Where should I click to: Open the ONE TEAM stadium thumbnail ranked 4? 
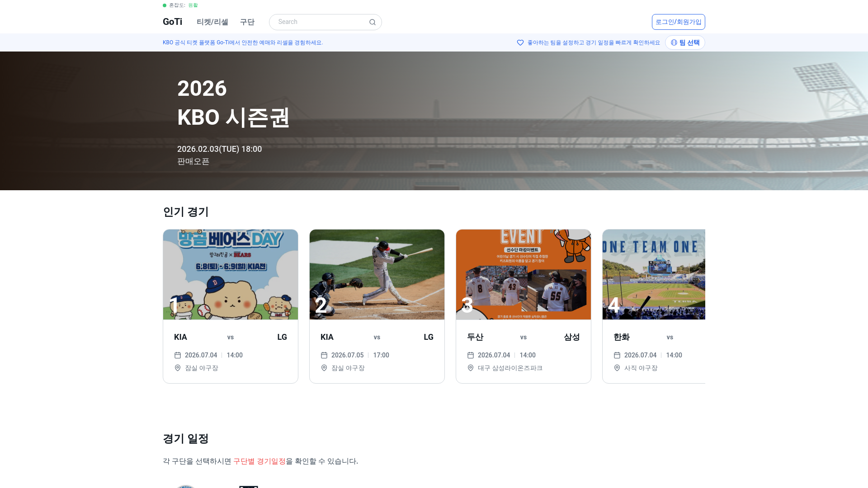click(x=654, y=274)
